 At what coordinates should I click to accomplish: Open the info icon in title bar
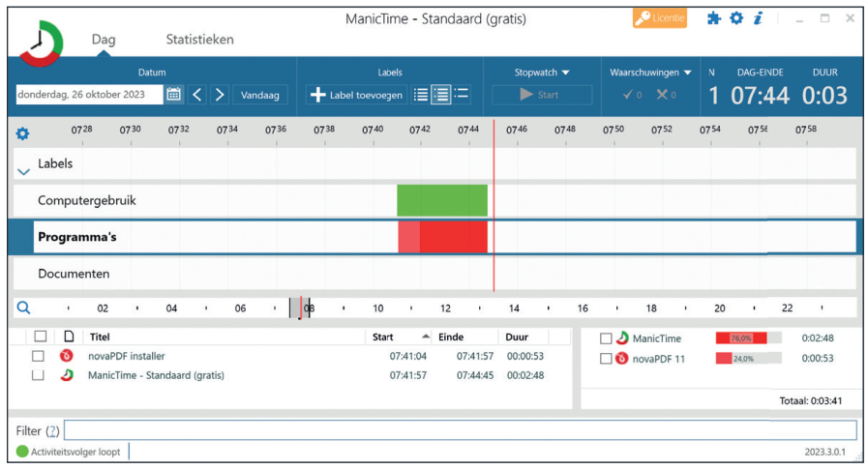758,18
